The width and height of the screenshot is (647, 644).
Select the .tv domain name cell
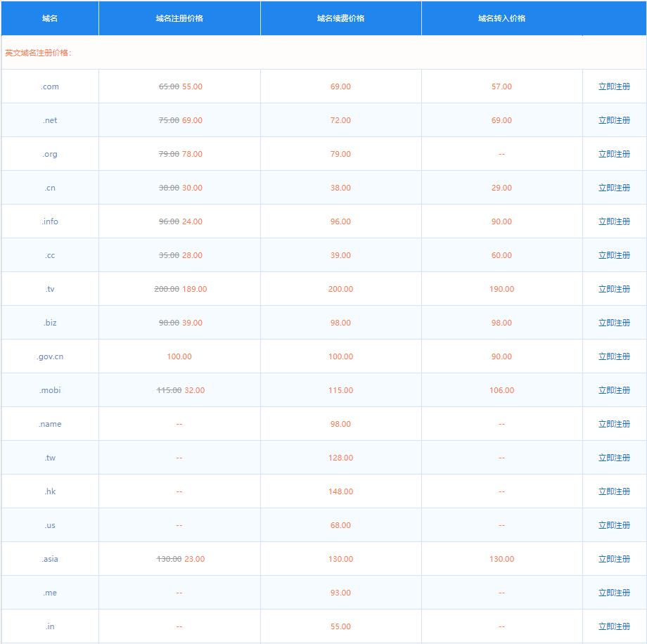pyautogui.click(x=50, y=289)
